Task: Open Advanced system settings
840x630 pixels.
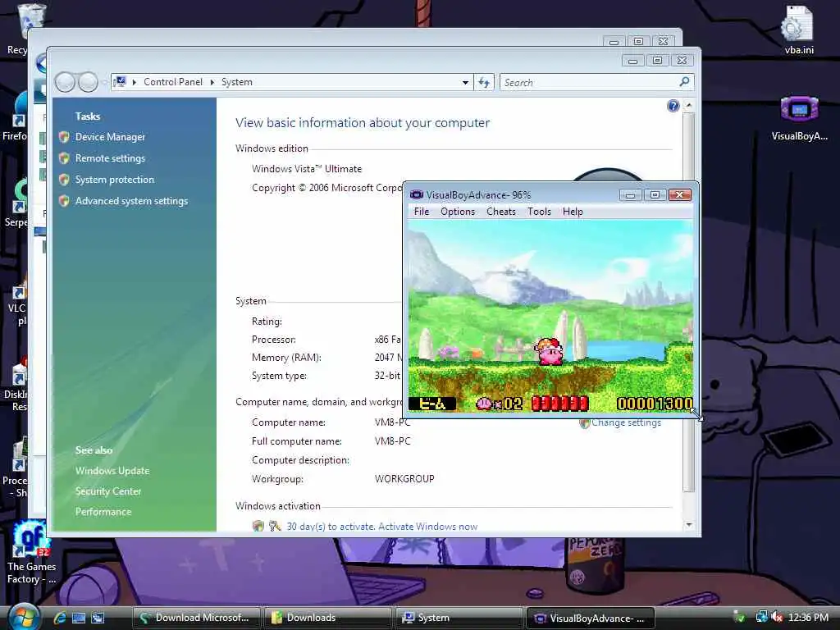Action: tap(131, 202)
